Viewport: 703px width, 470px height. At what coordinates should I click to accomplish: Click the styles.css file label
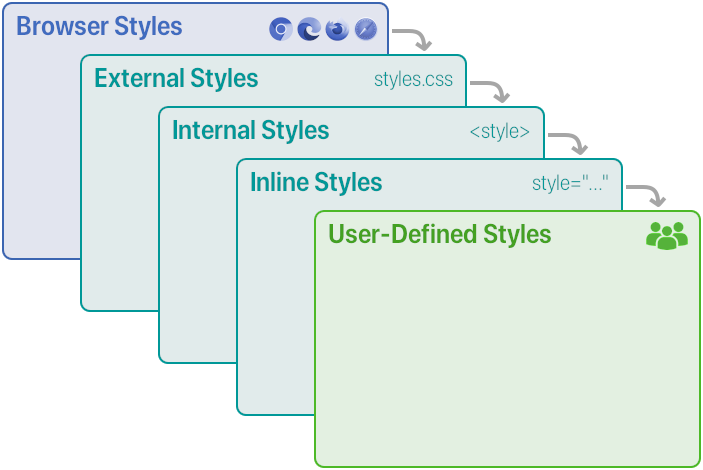pos(413,80)
